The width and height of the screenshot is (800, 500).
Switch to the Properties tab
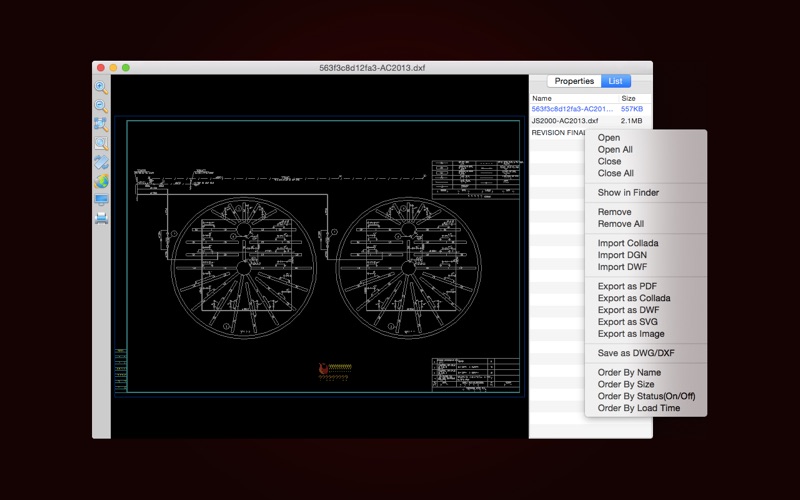tap(574, 81)
